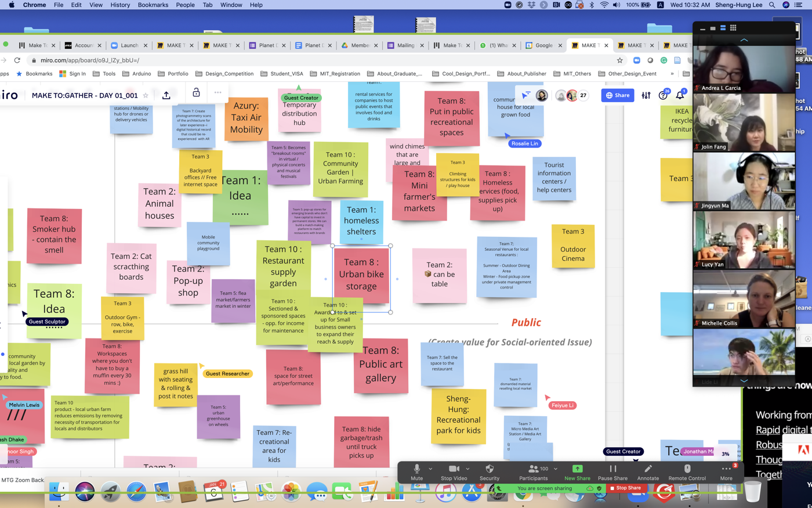
Task: Click the Chrome address bar URL
Action: tap(89, 60)
